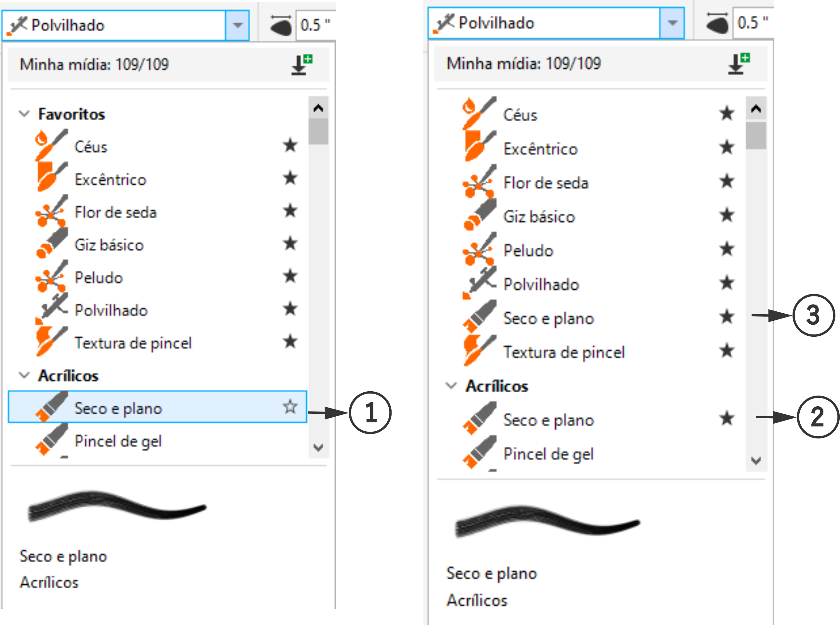The image size is (840, 625).
Task: Unfavorite Seco e plano under Acrílicos in right panel
Action: tap(727, 418)
